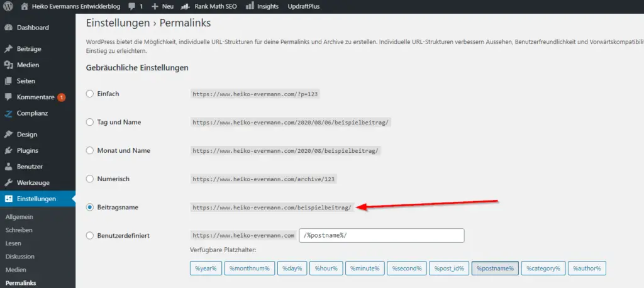Screen dimensions: 644x288
Task: Click the ?p=123 example URL
Action: [x=255, y=94]
